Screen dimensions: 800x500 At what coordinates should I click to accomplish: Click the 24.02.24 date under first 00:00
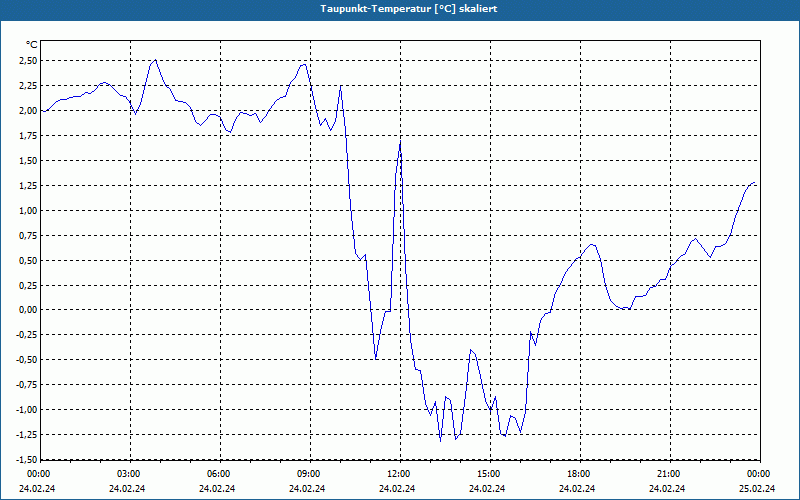[x=37, y=489]
